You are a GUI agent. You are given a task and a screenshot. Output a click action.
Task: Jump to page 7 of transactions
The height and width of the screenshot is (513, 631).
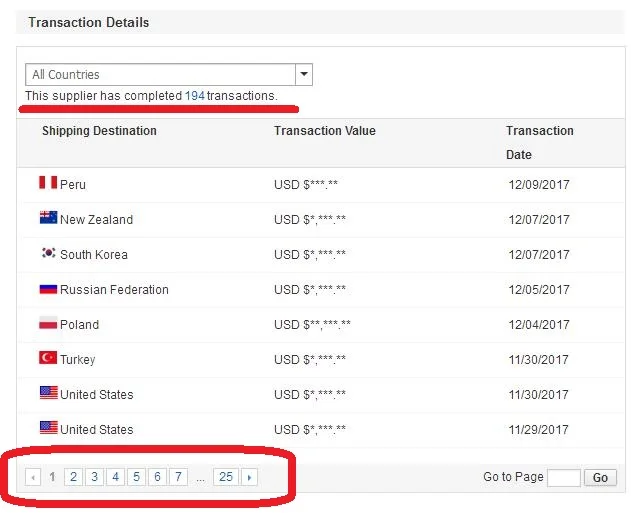click(178, 478)
